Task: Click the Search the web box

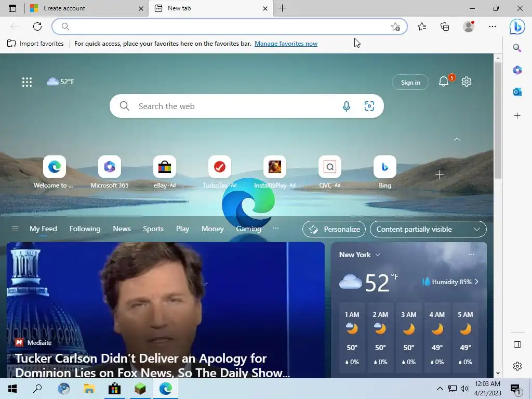Action: (247, 106)
